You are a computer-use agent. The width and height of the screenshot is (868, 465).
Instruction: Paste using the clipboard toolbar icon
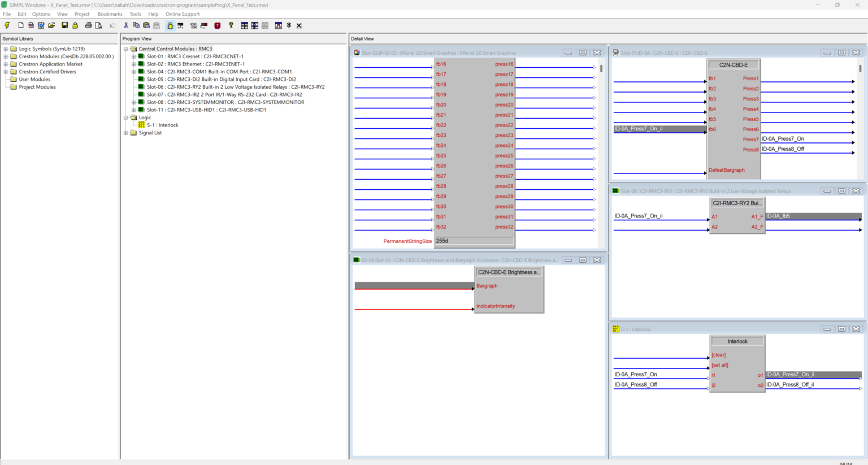(146, 25)
